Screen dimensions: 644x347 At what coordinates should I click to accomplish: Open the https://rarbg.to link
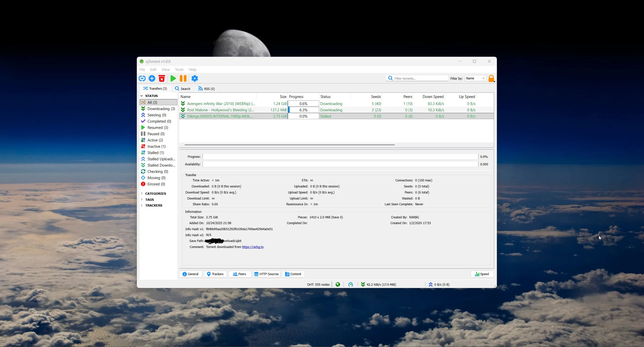tap(253, 247)
